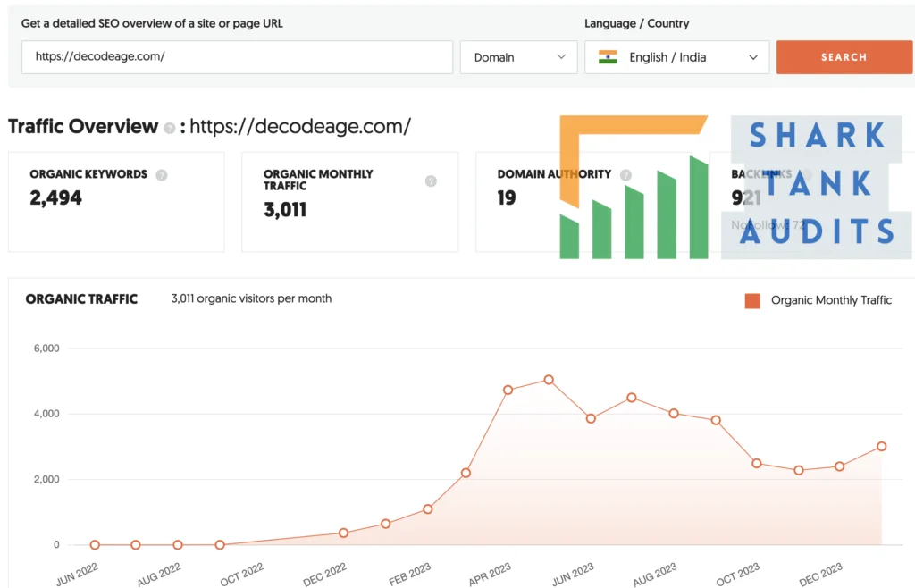915x588 pixels.
Task: Click the Traffic Overview page heading
Action: (83, 126)
